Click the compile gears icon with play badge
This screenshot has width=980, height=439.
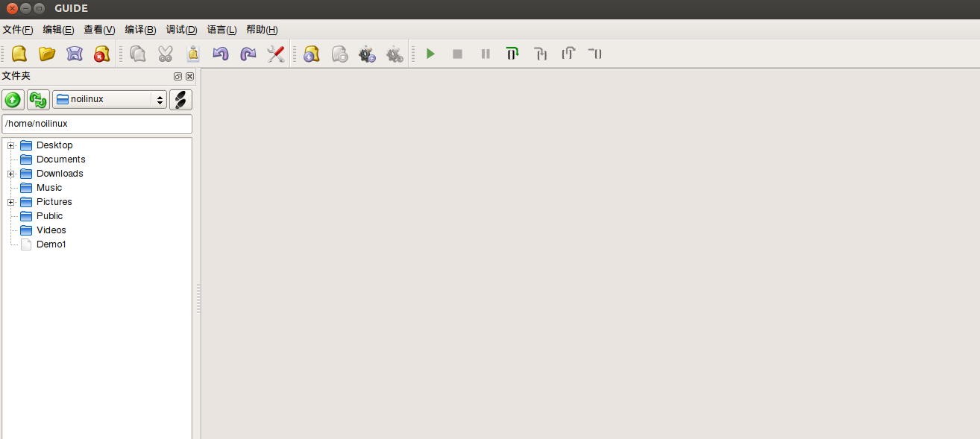pos(367,54)
